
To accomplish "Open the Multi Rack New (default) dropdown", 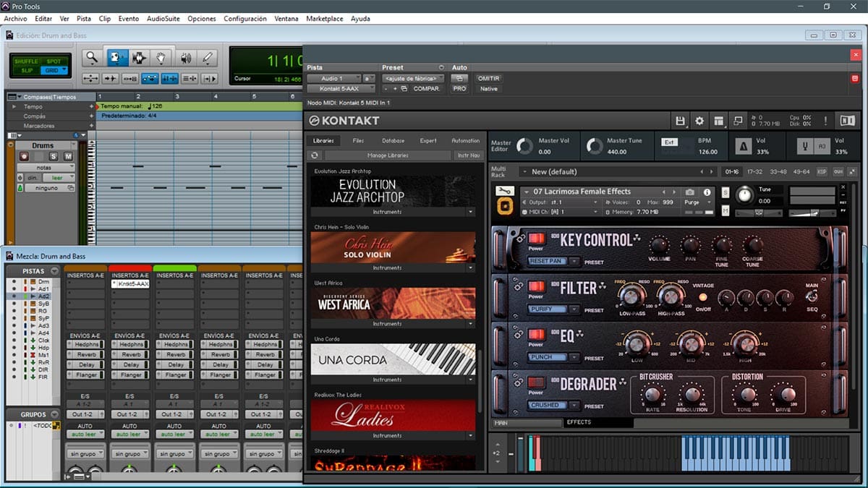I will pyautogui.click(x=611, y=172).
